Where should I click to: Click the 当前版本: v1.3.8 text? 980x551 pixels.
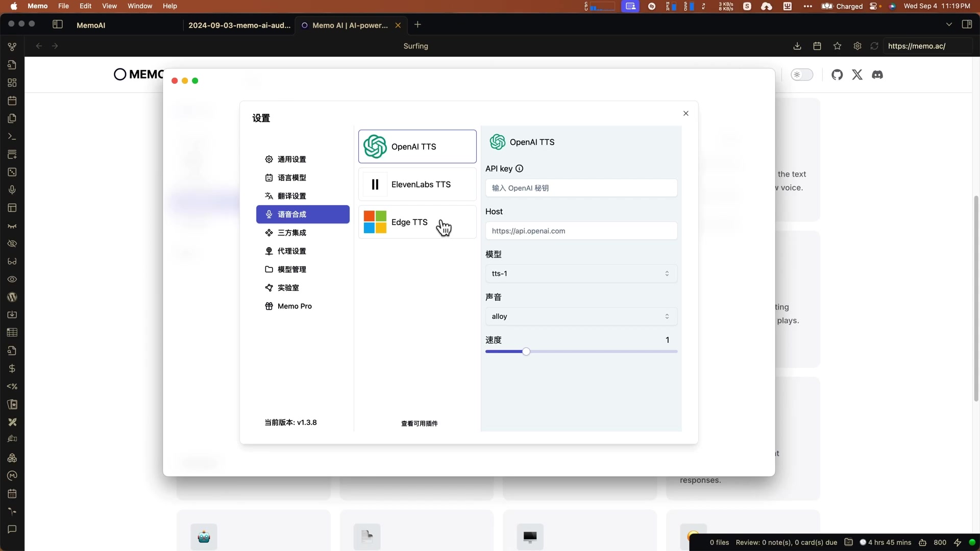click(x=290, y=422)
